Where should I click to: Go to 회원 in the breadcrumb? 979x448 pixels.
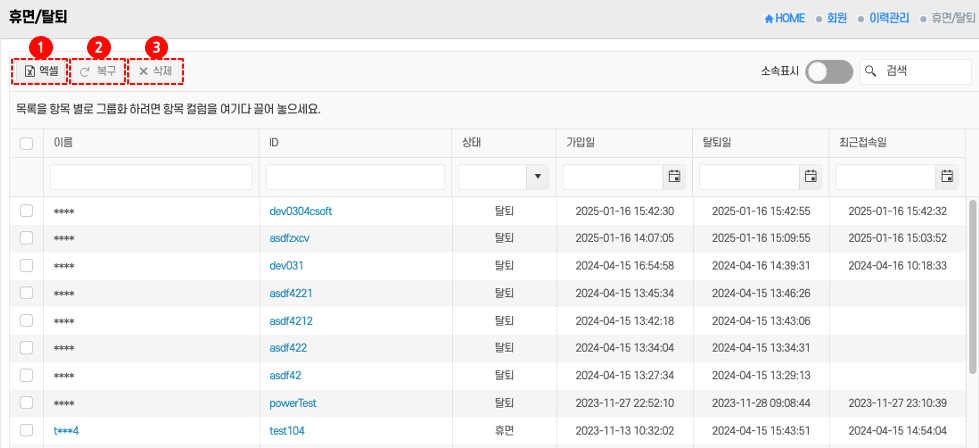(x=836, y=18)
